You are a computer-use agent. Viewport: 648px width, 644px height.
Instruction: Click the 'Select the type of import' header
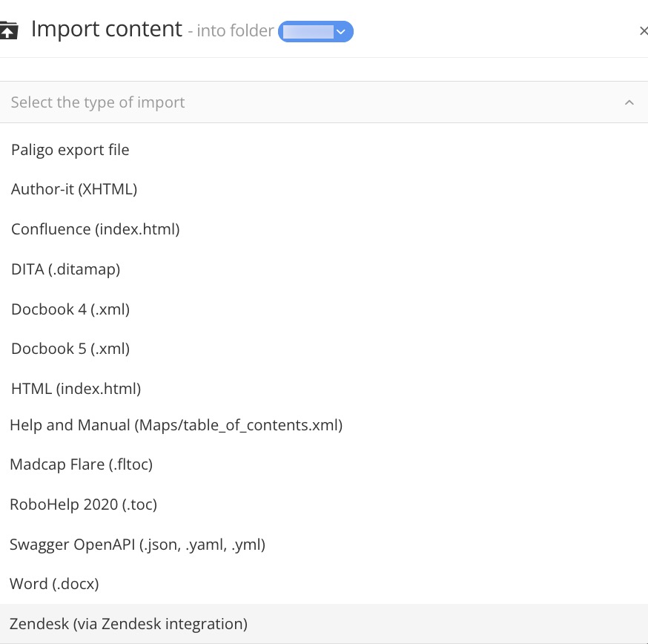pyautogui.click(x=98, y=102)
